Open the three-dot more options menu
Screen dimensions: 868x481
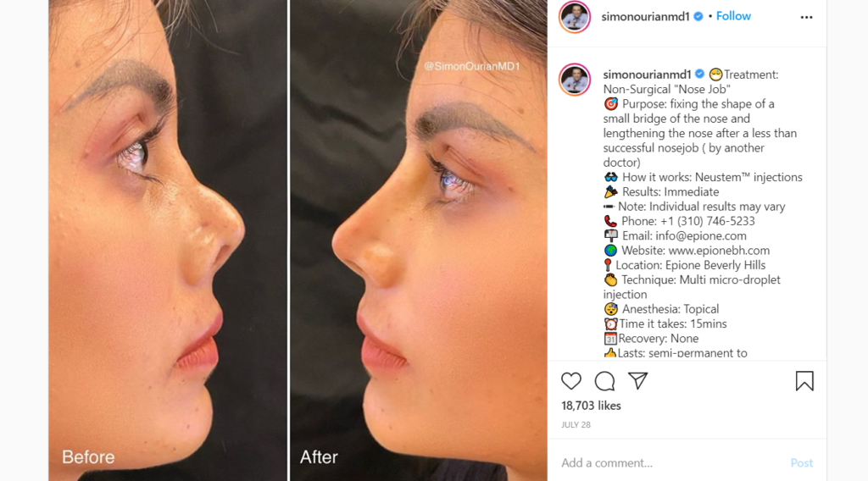pos(807,17)
